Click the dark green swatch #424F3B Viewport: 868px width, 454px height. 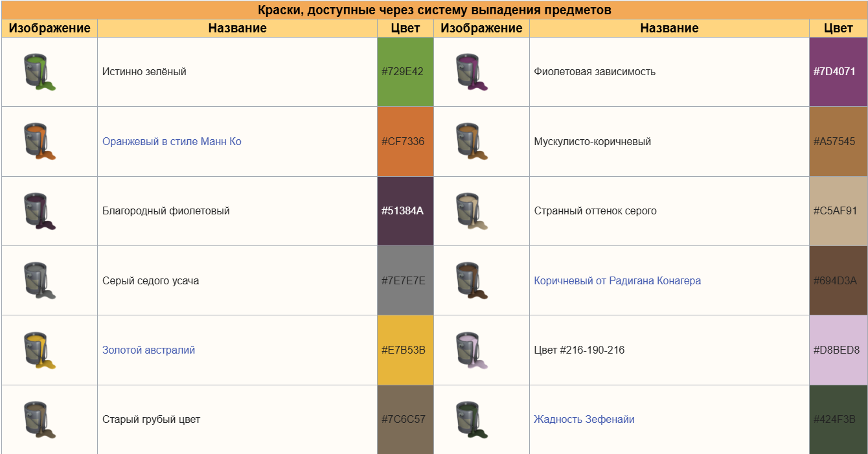click(838, 420)
